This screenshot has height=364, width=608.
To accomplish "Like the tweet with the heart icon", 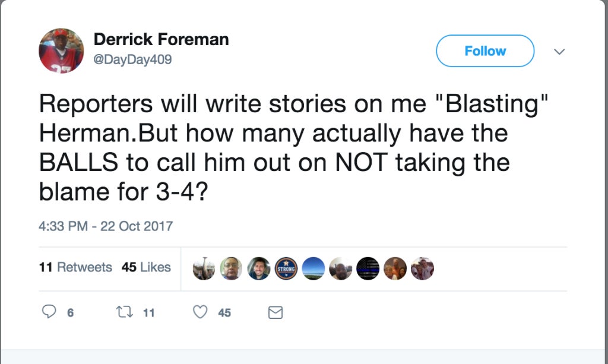I will (200, 312).
